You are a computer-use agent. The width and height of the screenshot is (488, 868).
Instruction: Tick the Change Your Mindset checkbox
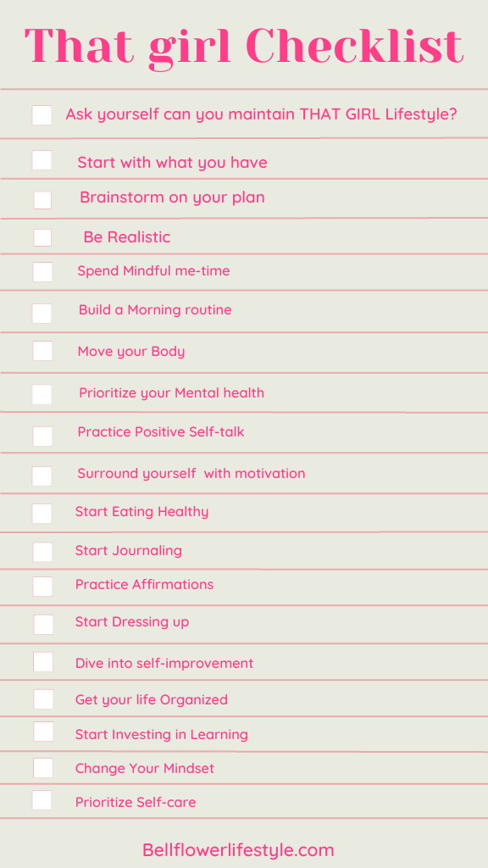pos(42,768)
